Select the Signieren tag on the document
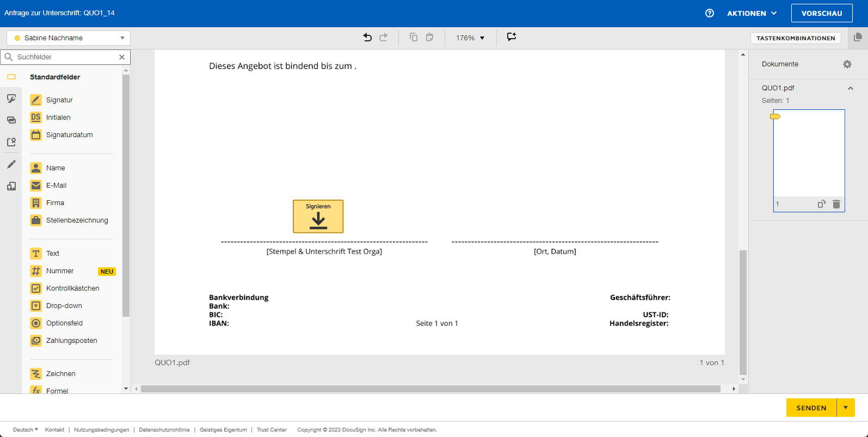This screenshot has height=437, width=868. (x=318, y=217)
